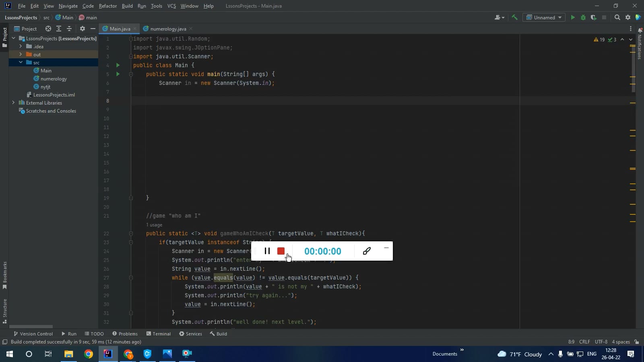644x362 pixels.
Task: Collapse All in the Project panel toolbar
Action: pyautogui.click(x=69, y=29)
